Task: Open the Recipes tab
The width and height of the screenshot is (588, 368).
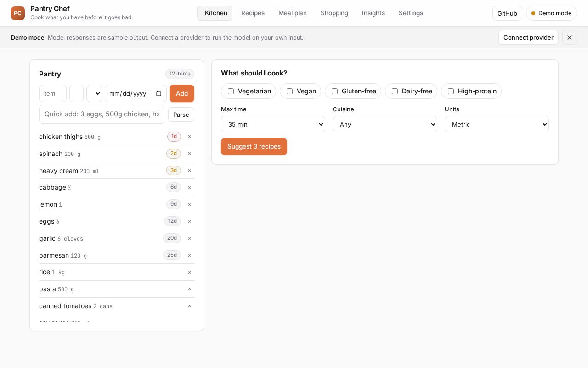Action: click(x=253, y=13)
